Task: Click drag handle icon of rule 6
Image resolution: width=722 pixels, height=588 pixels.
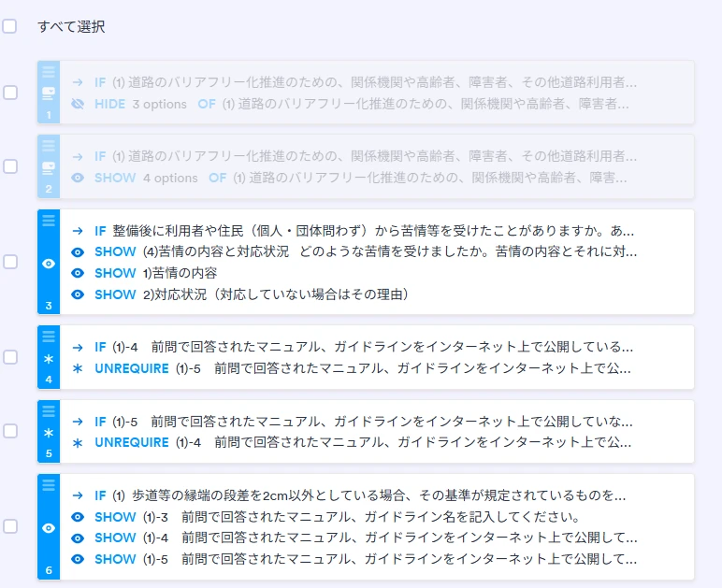Action: click(x=49, y=485)
